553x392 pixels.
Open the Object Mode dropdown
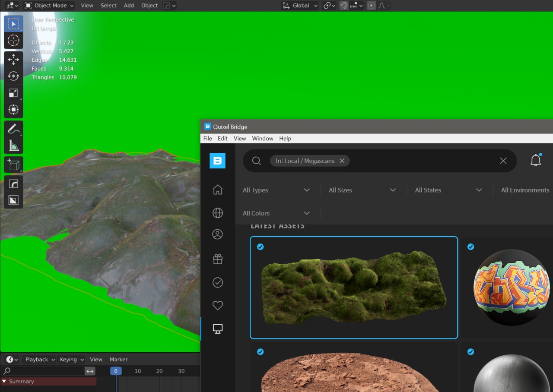[x=49, y=6]
